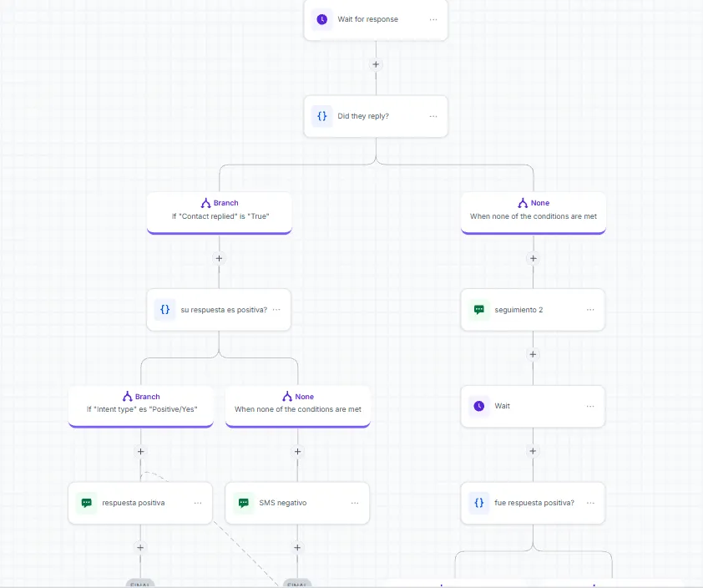Viewport: 703px width, 588px height.
Task: Open options menu of Wait for response node
Action: (433, 20)
